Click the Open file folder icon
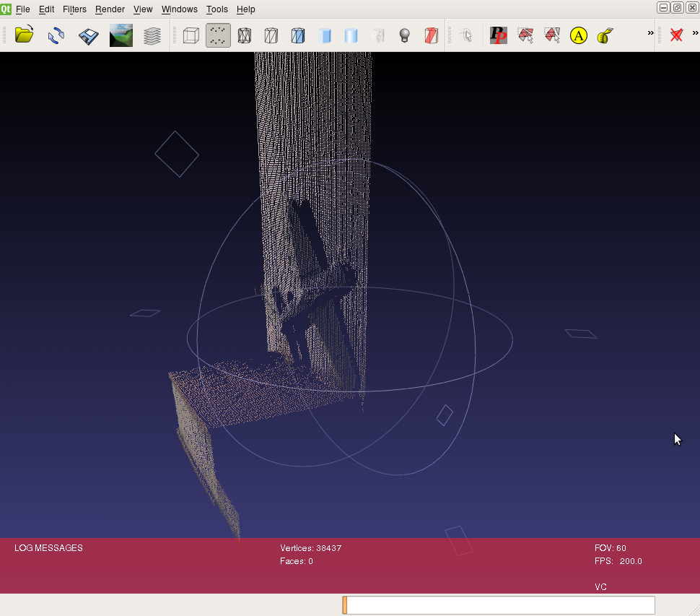 25,35
